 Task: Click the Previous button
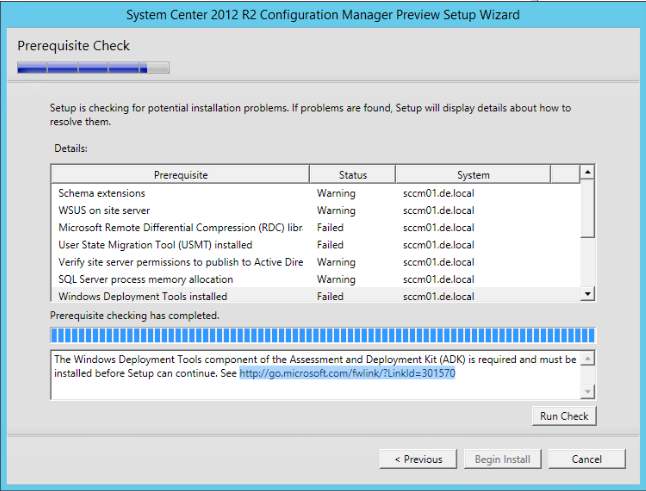(x=418, y=459)
